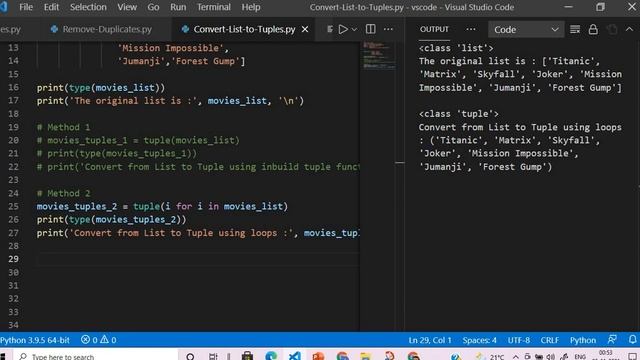This screenshot has height=360, width=640.
Task: Click the ENG language indicator in tray
Action: 580,357
